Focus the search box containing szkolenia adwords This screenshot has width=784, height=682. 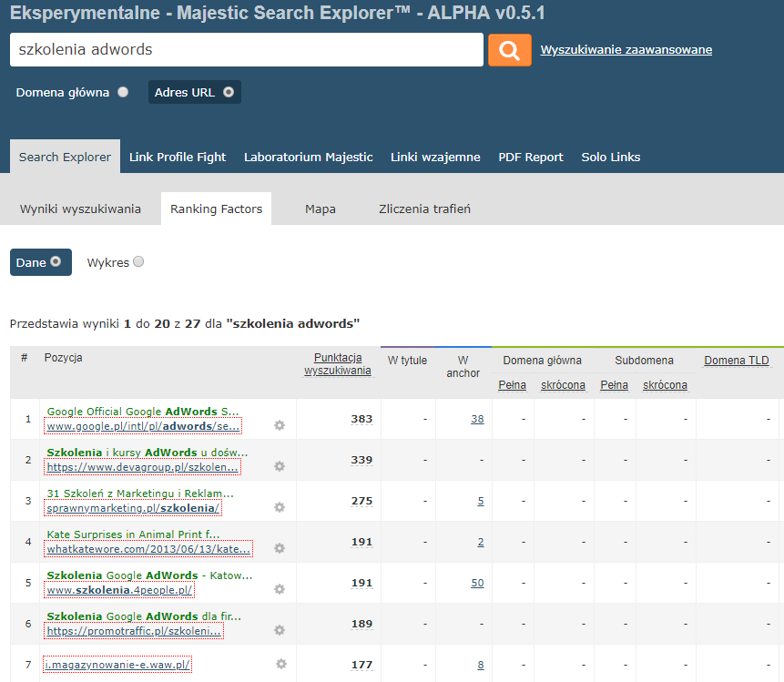point(247,49)
